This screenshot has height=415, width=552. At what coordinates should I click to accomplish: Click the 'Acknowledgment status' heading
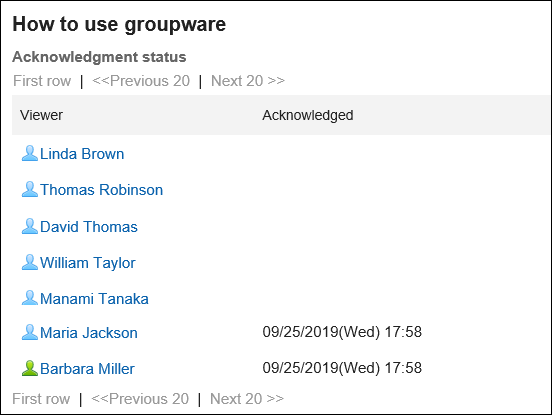pyautogui.click(x=99, y=57)
